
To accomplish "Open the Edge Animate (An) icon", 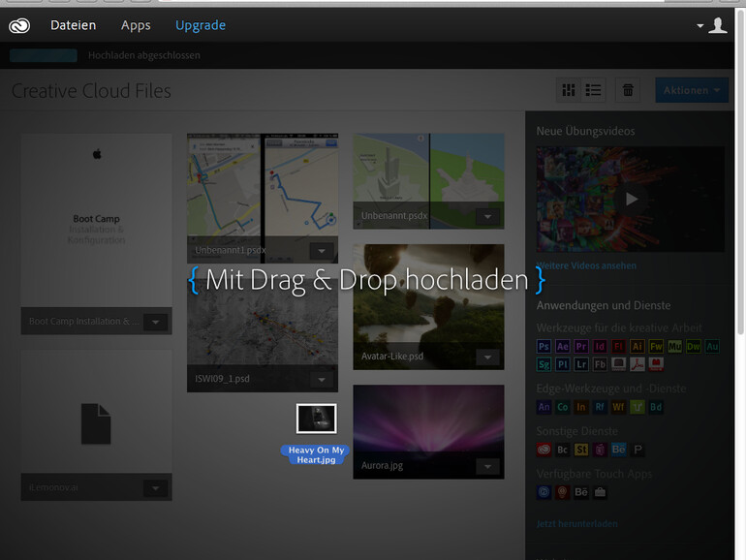I will (x=544, y=407).
